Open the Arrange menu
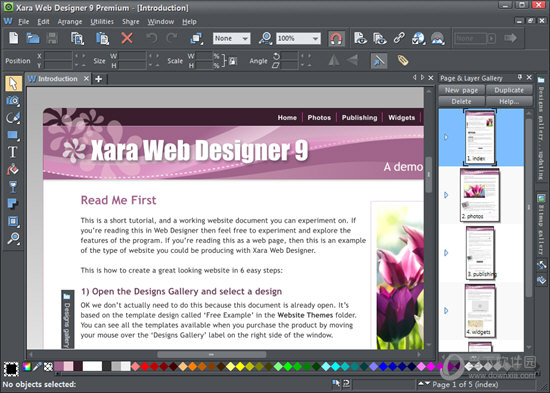Viewport: 550px width, 393px height. click(x=70, y=22)
